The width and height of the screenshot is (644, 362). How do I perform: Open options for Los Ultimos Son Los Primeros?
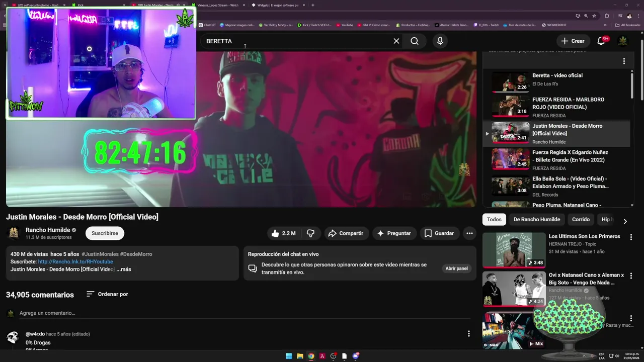(x=631, y=237)
